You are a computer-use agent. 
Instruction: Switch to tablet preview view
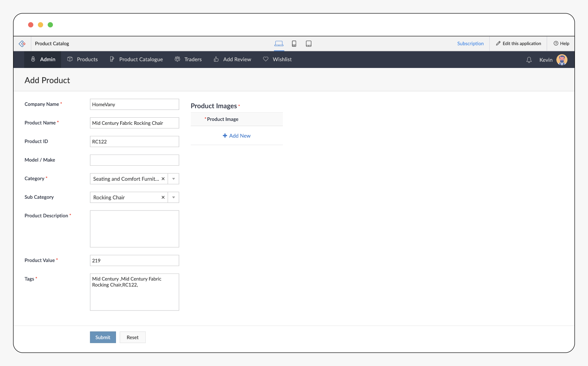308,43
